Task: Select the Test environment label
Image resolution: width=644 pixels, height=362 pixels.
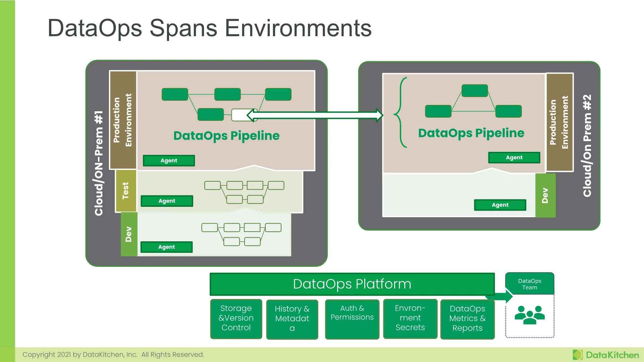Action: [125, 191]
